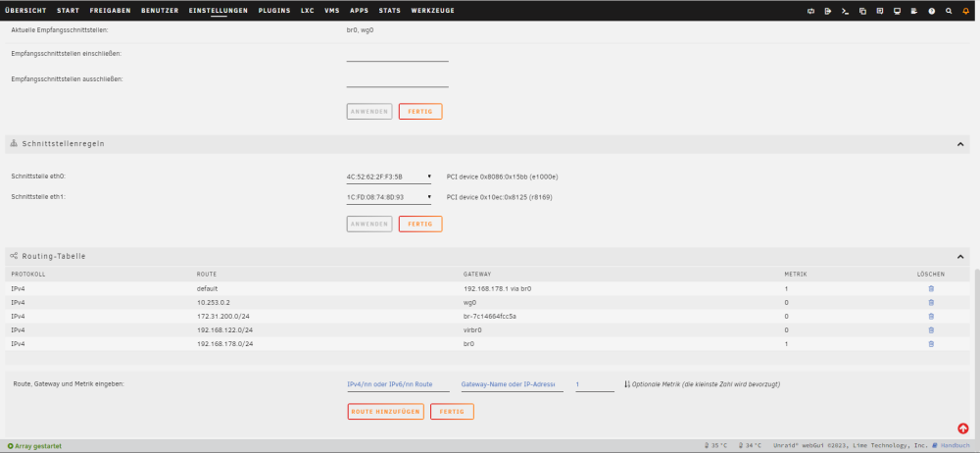Open the terminal icon in top bar
Image resolution: width=980 pixels, height=453 pixels.
click(845, 11)
